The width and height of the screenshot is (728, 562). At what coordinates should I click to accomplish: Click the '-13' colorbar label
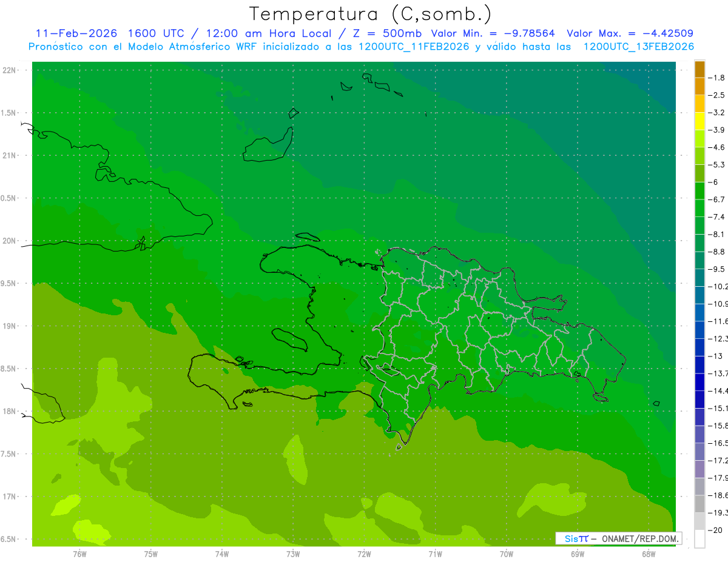click(x=715, y=356)
